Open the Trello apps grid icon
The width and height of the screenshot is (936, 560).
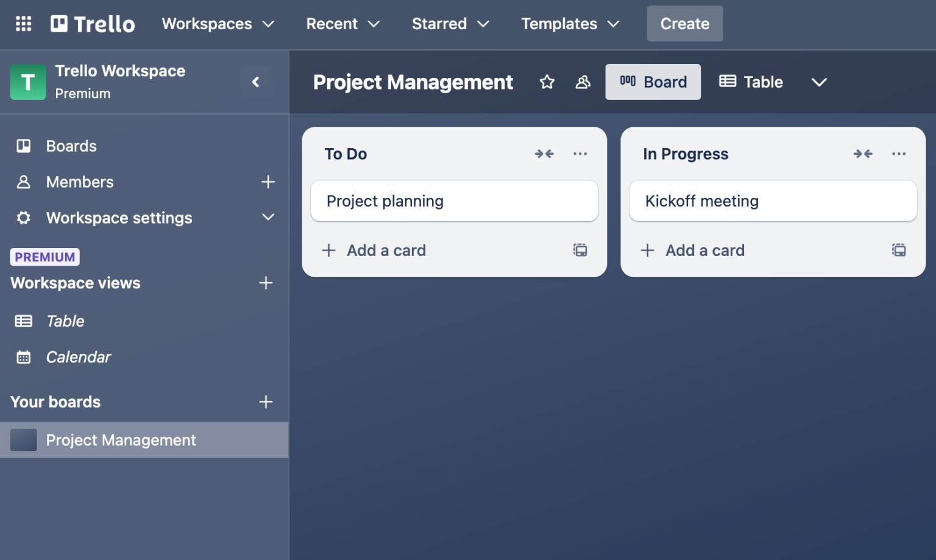(x=23, y=24)
